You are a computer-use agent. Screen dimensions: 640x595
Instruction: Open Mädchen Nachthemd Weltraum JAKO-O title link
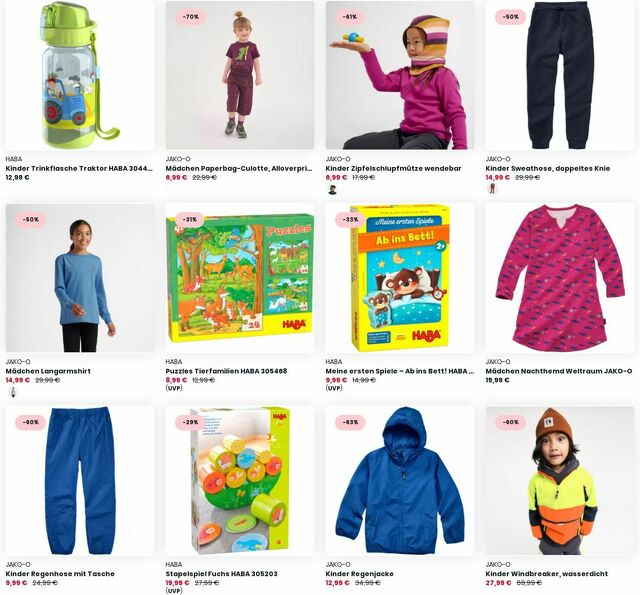559,371
